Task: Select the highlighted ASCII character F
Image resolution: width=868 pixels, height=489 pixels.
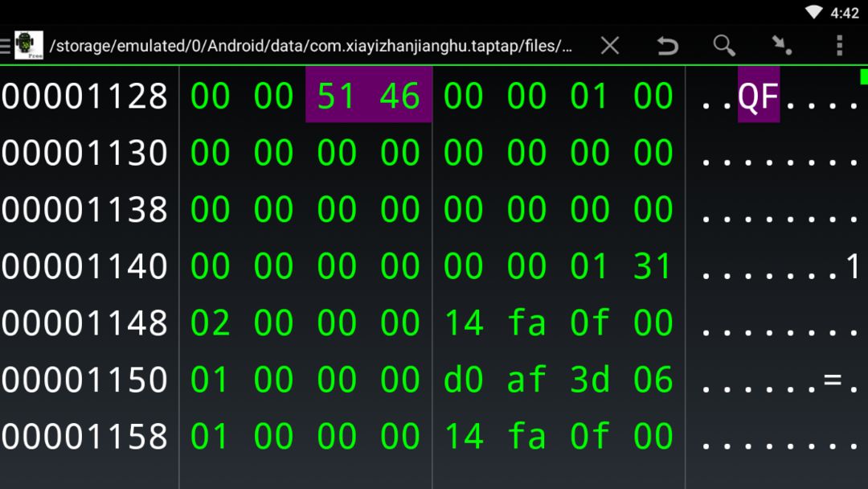Action: [769, 97]
